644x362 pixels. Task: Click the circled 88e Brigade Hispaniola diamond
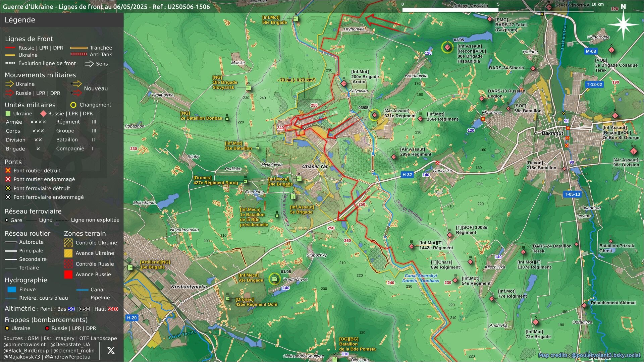point(447,47)
